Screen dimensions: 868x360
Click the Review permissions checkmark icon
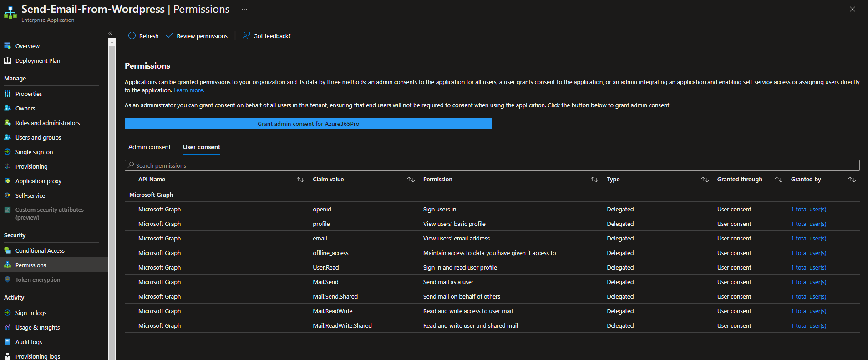pos(169,35)
